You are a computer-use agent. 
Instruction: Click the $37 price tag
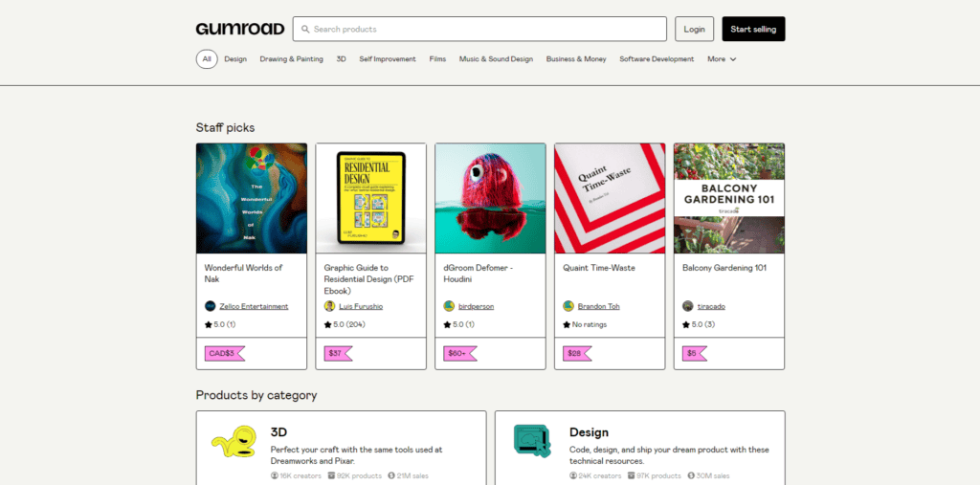(x=338, y=354)
